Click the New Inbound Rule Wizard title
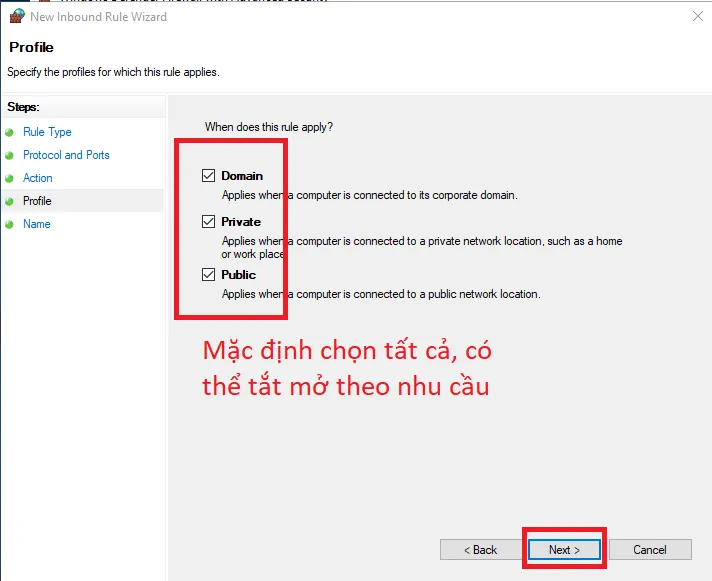The height and width of the screenshot is (581, 712). coord(99,17)
